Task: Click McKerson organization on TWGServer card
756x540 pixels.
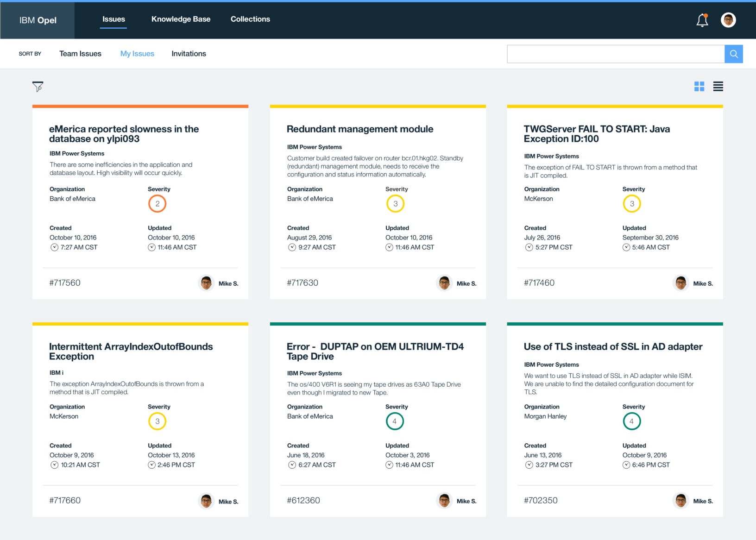Action: pyautogui.click(x=538, y=199)
